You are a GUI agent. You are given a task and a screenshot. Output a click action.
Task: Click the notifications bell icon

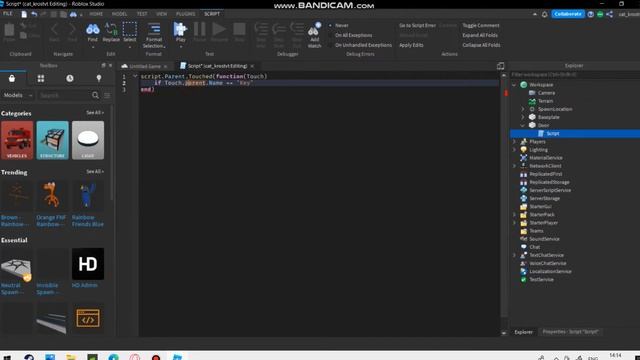tap(544, 14)
